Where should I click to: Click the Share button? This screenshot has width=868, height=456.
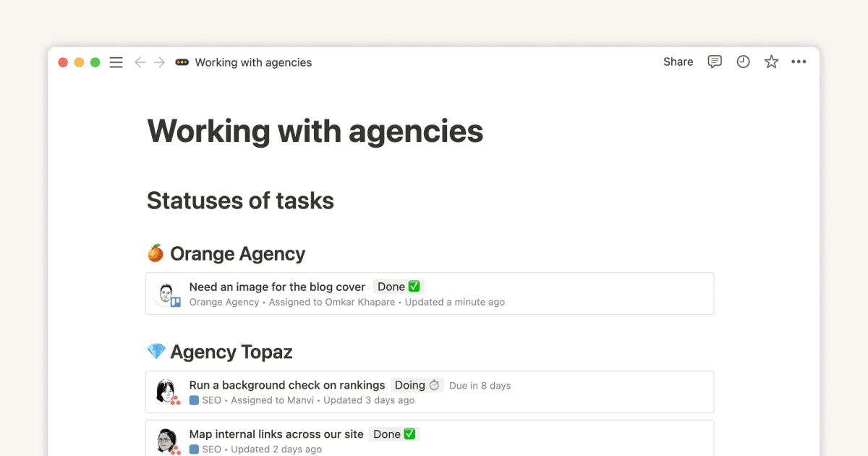tap(678, 62)
